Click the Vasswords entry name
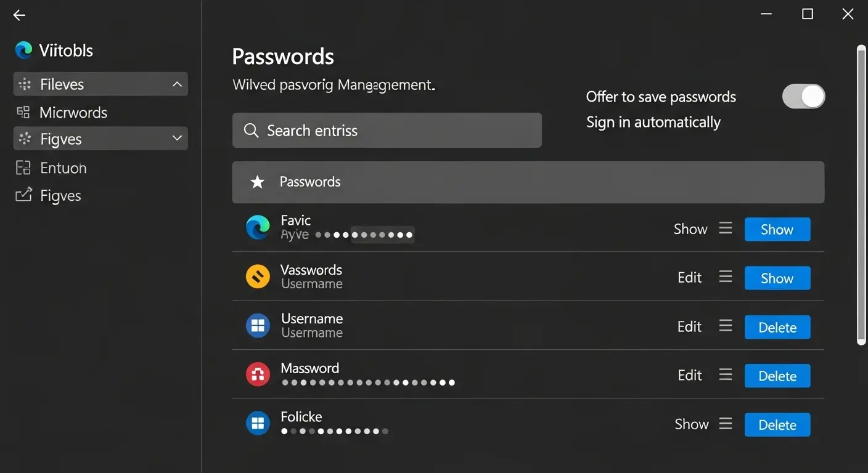 pos(311,270)
